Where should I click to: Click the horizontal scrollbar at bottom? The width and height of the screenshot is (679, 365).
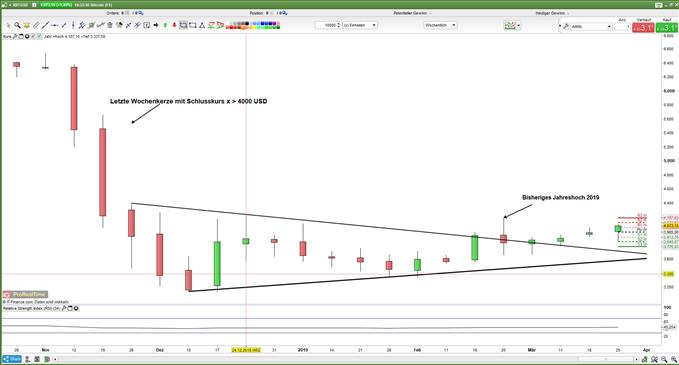345,359
